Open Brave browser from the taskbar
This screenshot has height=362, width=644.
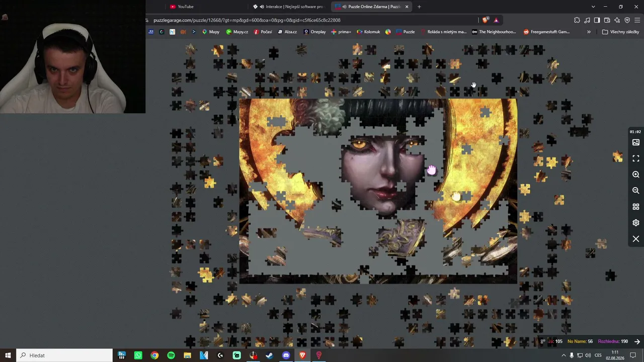click(x=302, y=355)
